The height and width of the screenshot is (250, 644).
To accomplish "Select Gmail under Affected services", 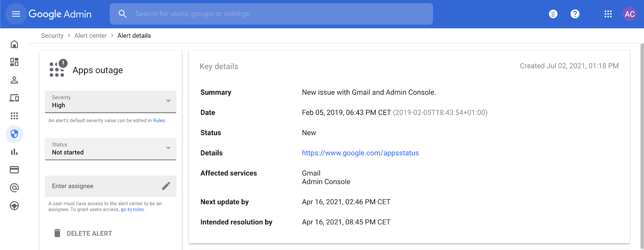I will click(311, 173).
